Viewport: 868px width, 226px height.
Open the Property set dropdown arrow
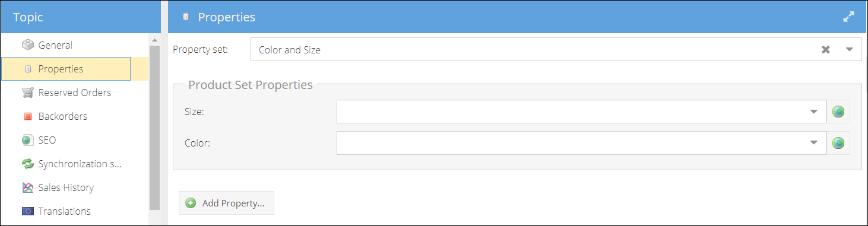[x=849, y=50]
